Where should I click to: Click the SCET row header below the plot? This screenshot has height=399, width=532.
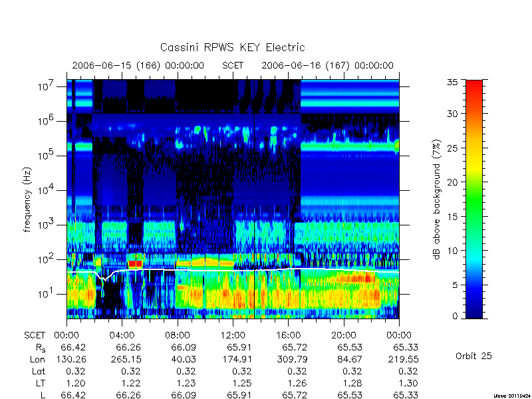35,335
